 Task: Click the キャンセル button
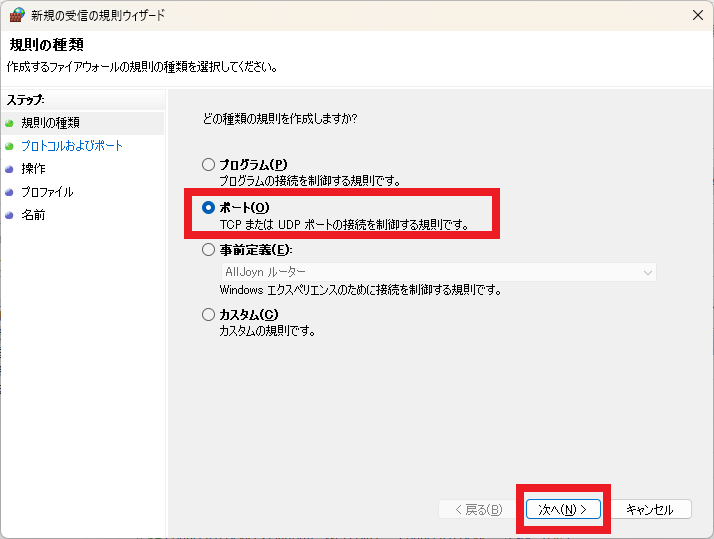[650, 509]
